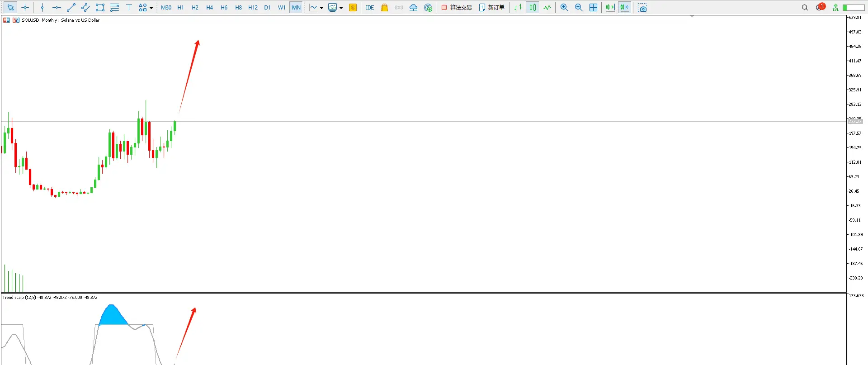Open the trading signals icon

coord(399,7)
